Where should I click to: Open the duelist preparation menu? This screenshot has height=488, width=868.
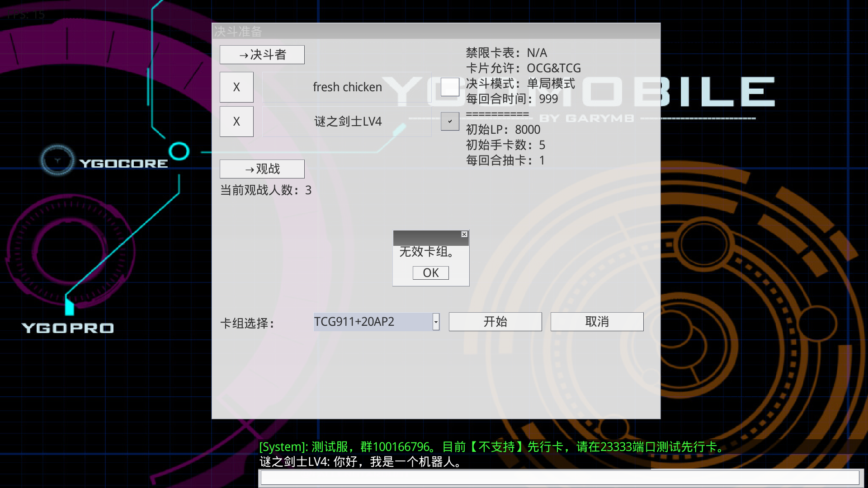[262, 54]
